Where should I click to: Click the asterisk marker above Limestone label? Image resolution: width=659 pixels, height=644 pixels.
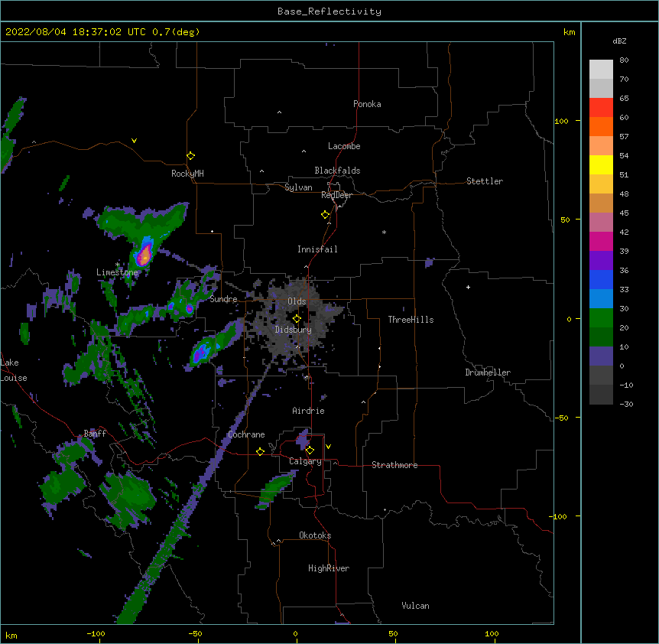point(118,264)
